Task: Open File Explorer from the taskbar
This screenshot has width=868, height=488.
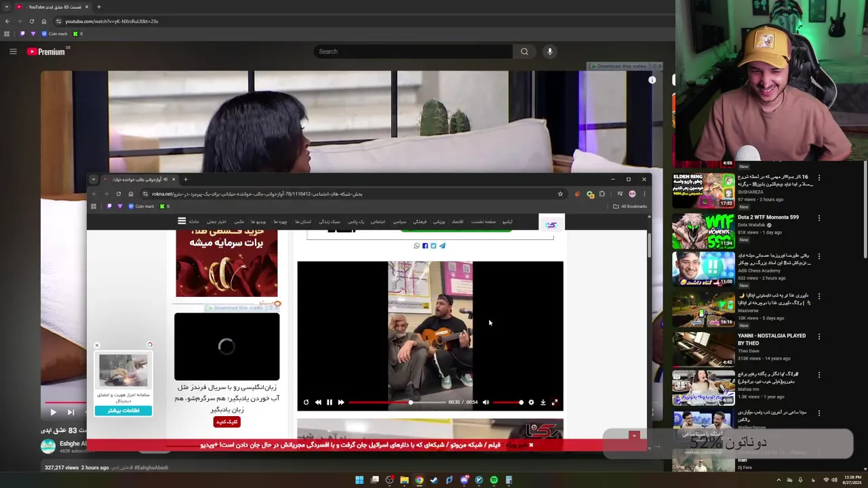Action: pos(404,480)
